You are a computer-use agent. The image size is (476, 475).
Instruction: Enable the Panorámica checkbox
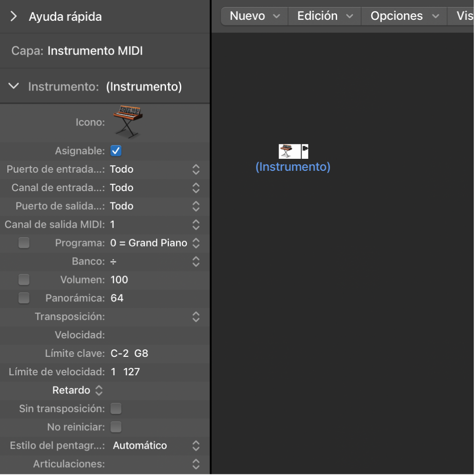click(24, 298)
